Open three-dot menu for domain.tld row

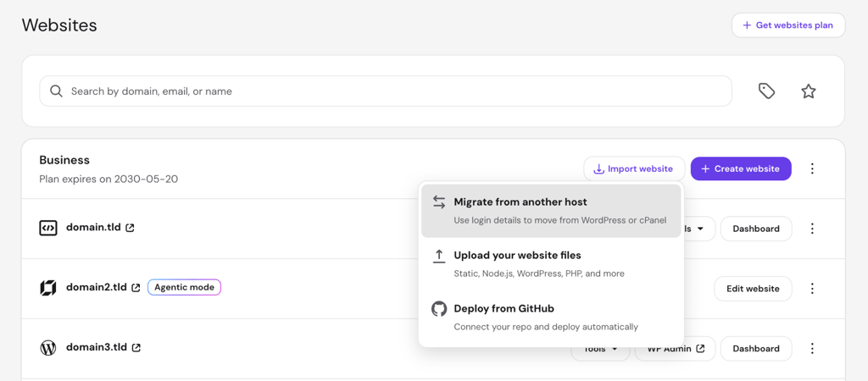point(812,229)
